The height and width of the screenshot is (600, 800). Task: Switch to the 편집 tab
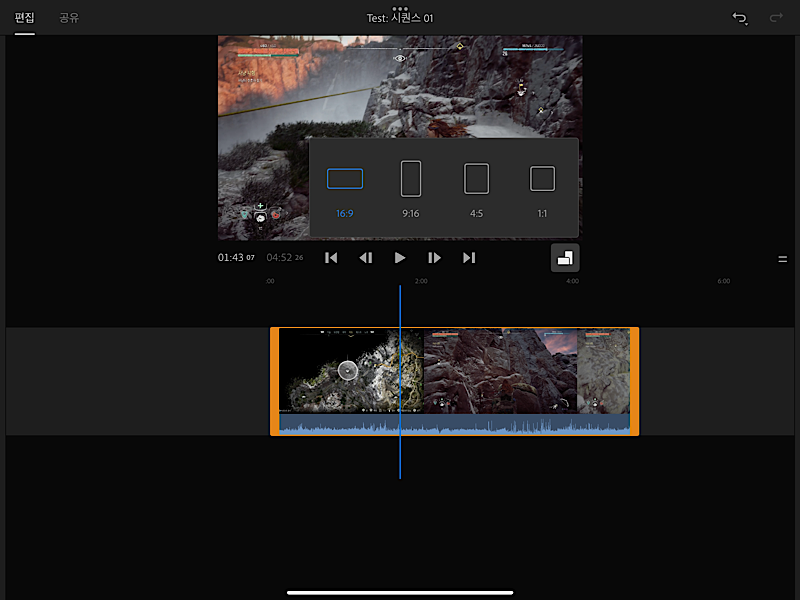pyautogui.click(x=24, y=18)
